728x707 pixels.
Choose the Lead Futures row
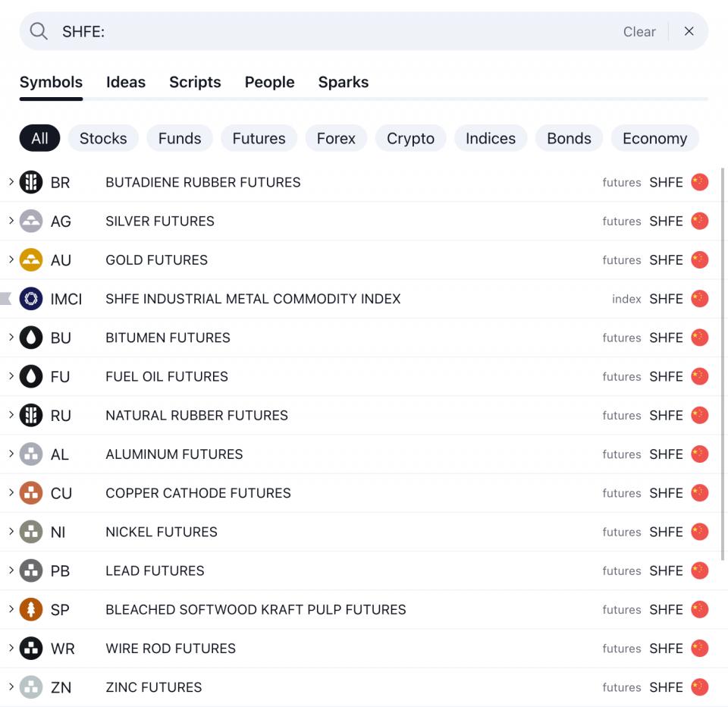(x=303, y=570)
